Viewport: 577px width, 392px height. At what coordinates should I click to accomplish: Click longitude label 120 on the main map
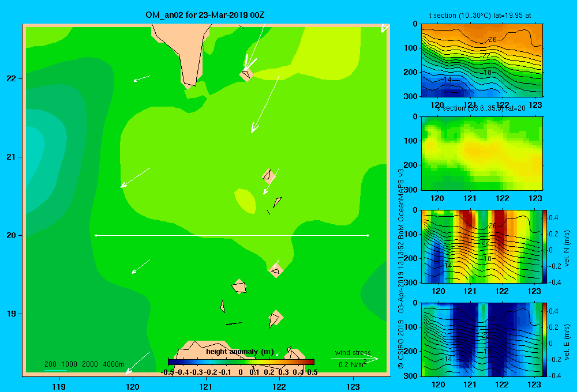click(133, 386)
